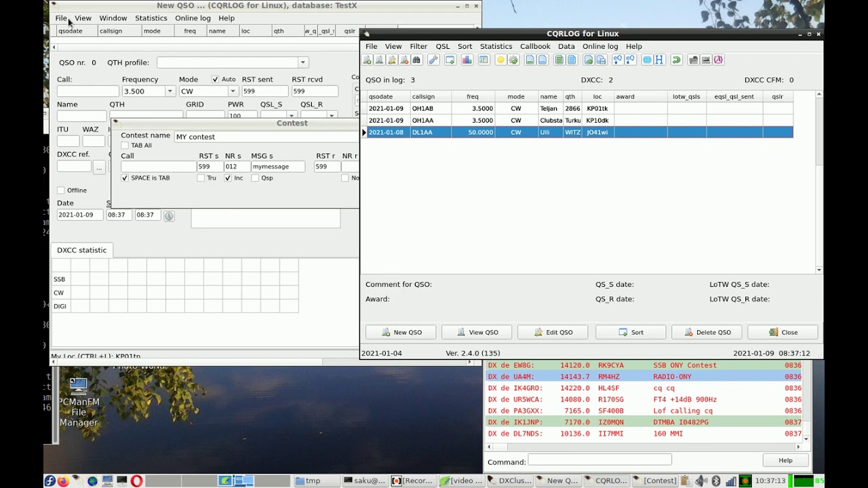This screenshot has height=488, width=868.
Task: Click the first new QSO toolbar icon
Action: pyautogui.click(x=367, y=60)
